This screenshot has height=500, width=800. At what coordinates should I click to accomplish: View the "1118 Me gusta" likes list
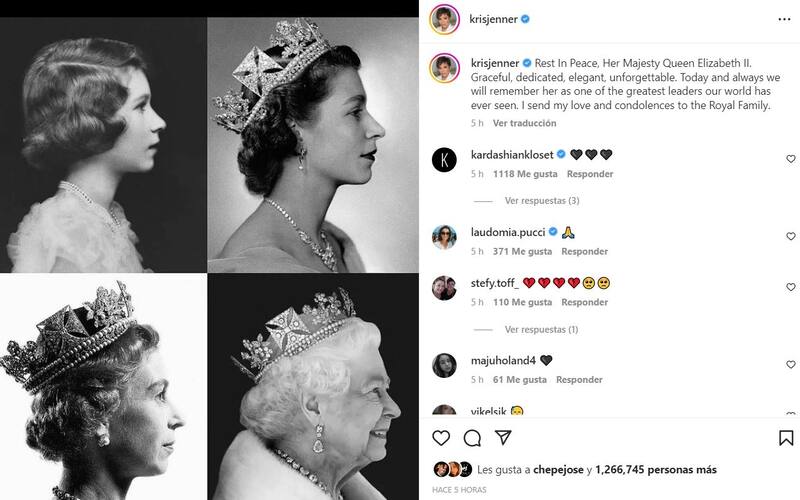tap(518, 174)
